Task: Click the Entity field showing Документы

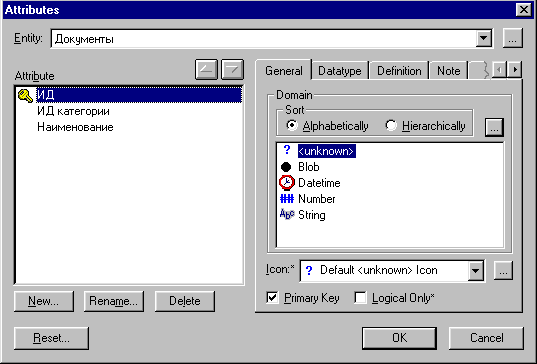Action: click(x=263, y=39)
